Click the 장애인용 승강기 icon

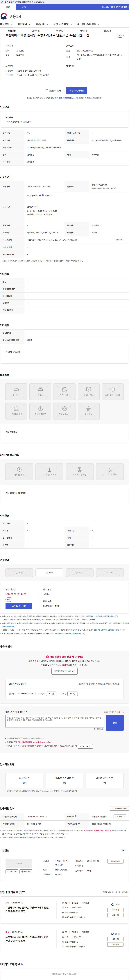pyautogui.click(x=49, y=472)
